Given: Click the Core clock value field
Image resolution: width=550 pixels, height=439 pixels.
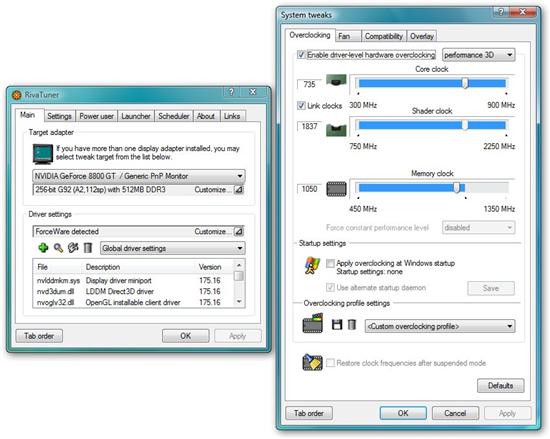Looking at the screenshot, I should click(x=309, y=85).
